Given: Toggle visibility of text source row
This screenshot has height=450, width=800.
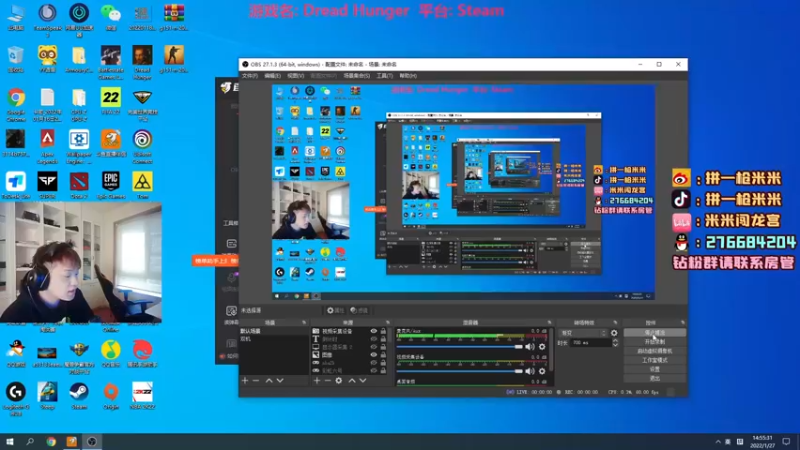Looking at the screenshot, I should pos(373,339).
